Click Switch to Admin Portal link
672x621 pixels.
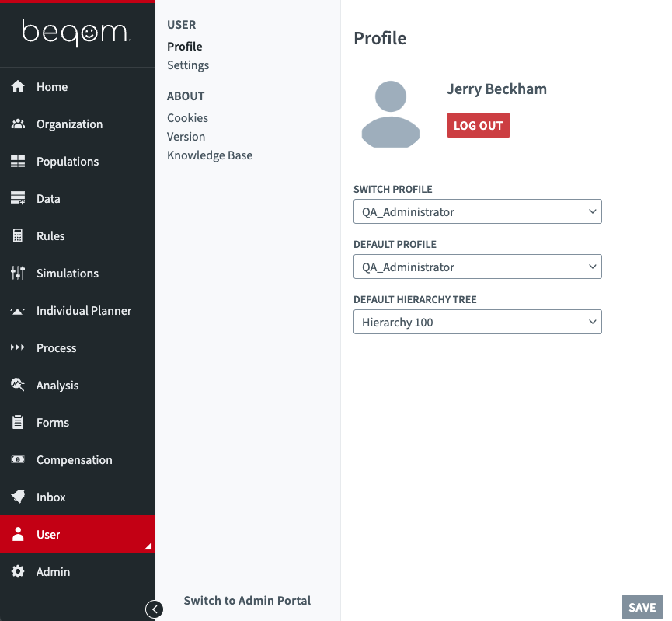(247, 601)
